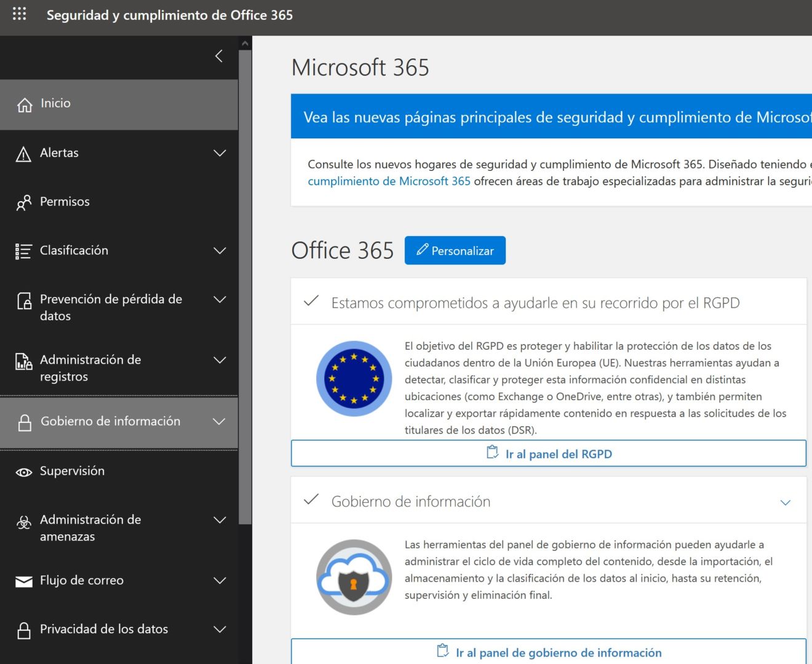This screenshot has width=812, height=664.
Task: Click the Estamos comprometidos RGPD card header
Action: (x=549, y=302)
